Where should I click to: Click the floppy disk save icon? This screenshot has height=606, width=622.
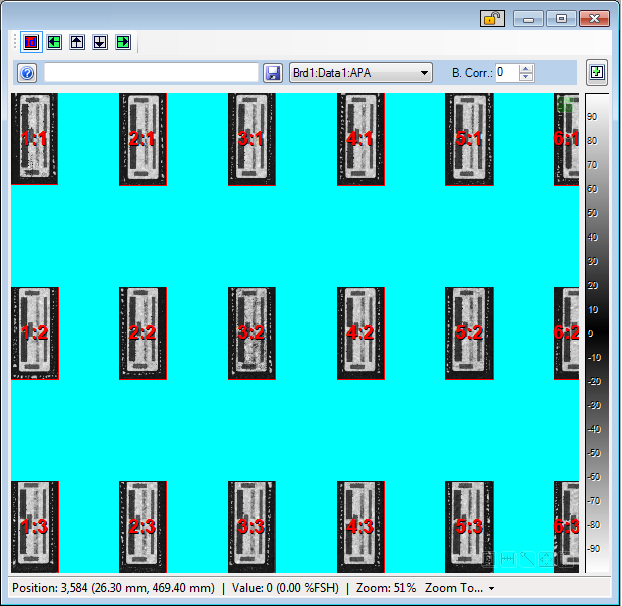pos(272,73)
